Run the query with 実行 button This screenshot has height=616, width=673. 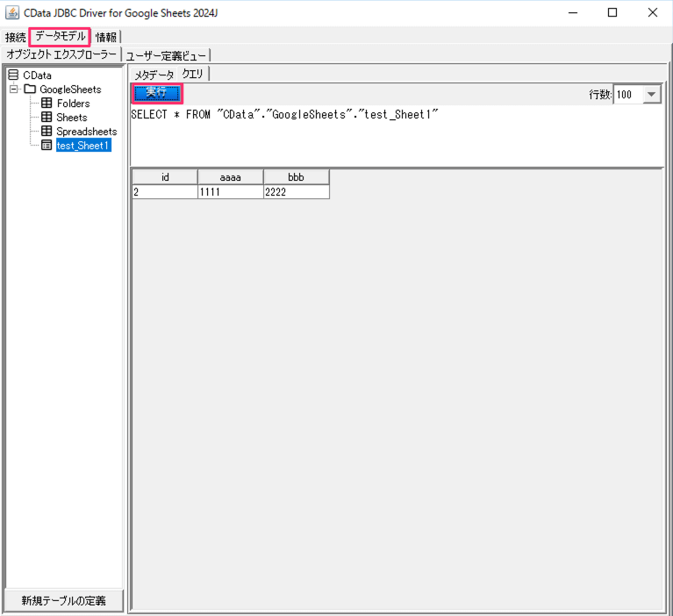157,93
